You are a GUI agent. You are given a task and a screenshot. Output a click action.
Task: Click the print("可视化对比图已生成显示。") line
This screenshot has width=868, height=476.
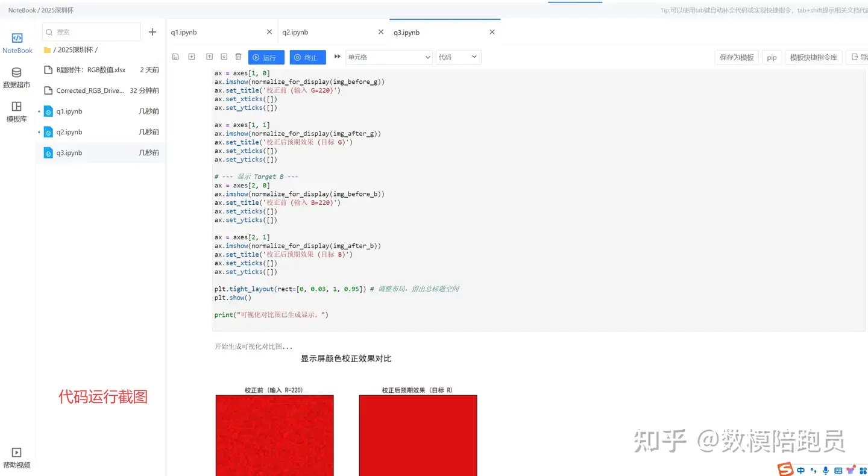tap(271, 315)
